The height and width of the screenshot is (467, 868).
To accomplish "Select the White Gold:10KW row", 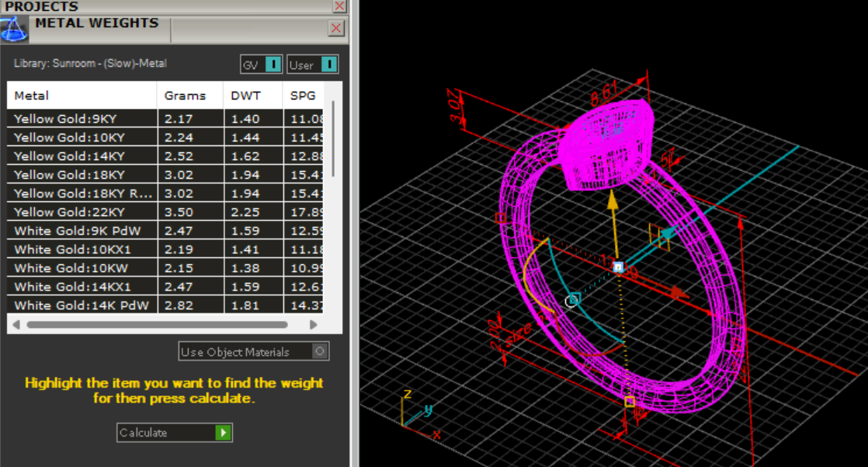I will (x=165, y=268).
